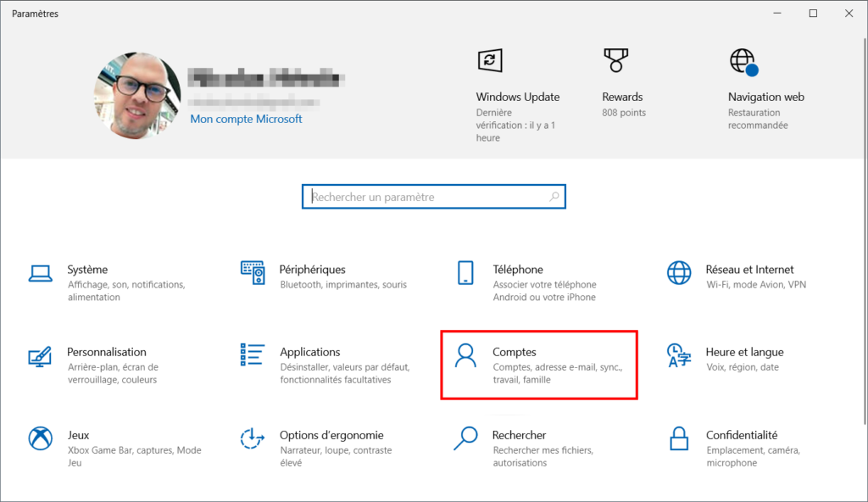Image resolution: width=868 pixels, height=502 pixels.
Task: Click "Xbox Game Bar, captures, Mode Jeu" text
Action: [135, 456]
